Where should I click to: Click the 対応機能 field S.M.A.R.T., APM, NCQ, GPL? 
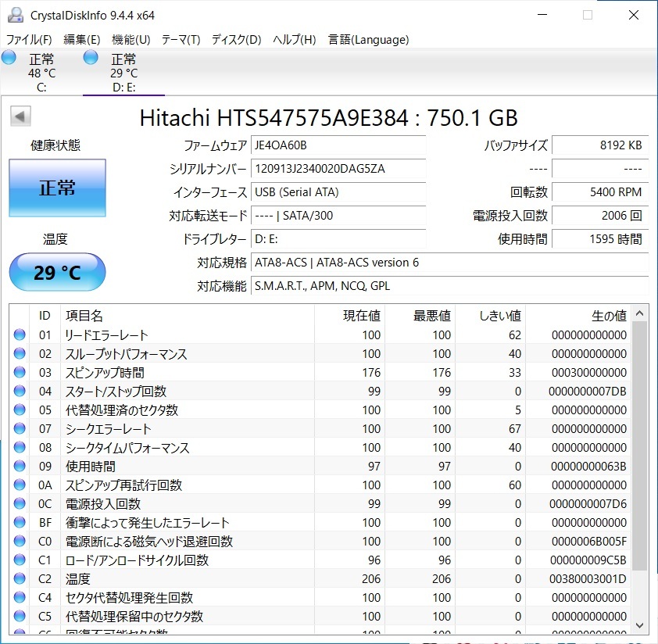pyautogui.click(x=450, y=286)
